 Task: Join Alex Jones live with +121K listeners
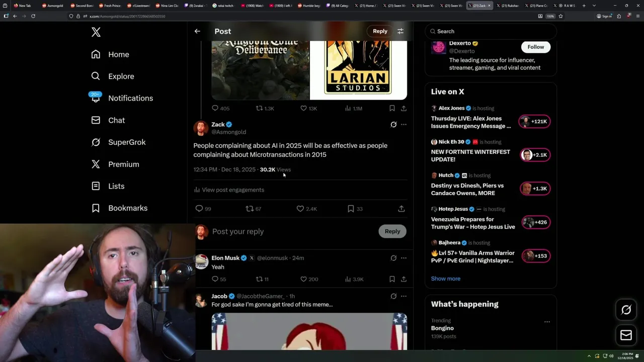[535, 122]
